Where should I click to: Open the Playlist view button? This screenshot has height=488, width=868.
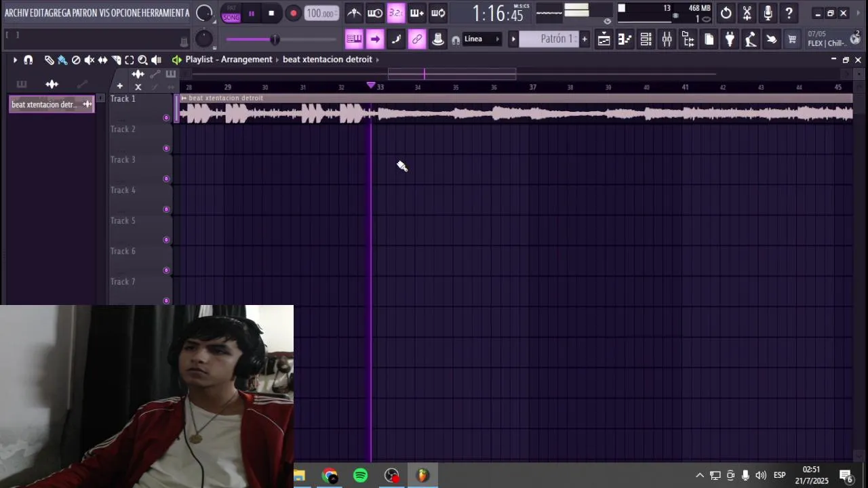(604, 39)
